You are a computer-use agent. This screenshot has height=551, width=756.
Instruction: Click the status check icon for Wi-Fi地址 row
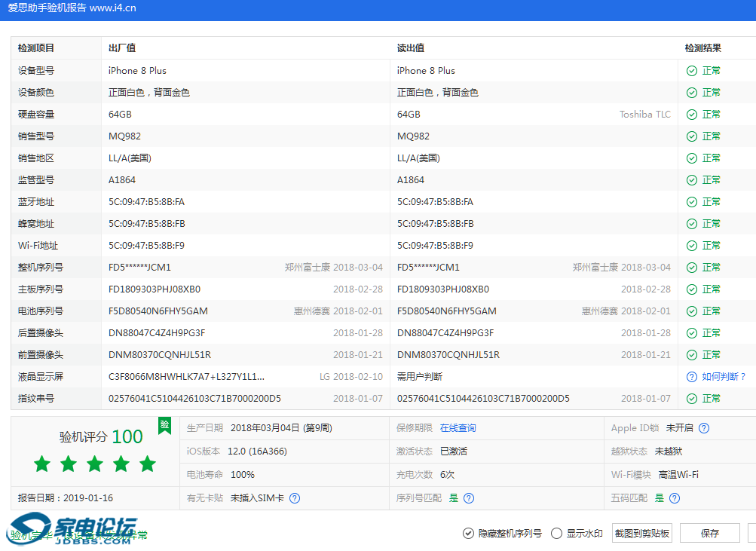click(x=692, y=246)
